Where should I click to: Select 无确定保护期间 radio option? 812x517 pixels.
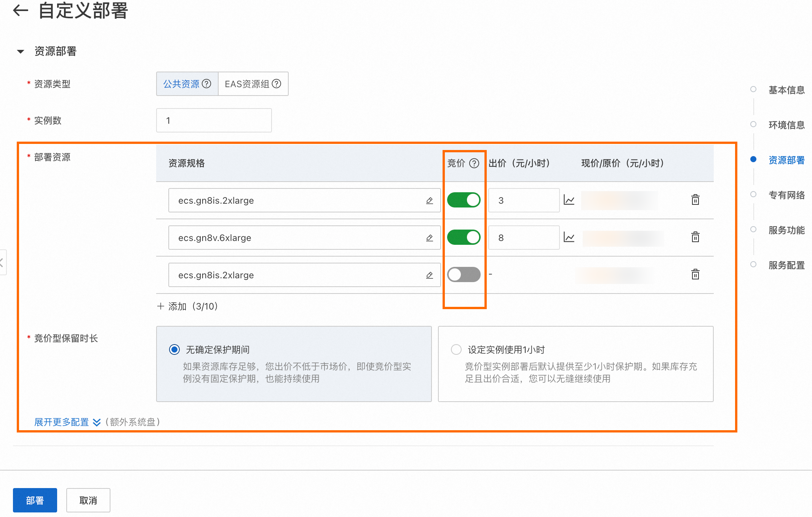[x=174, y=349]
